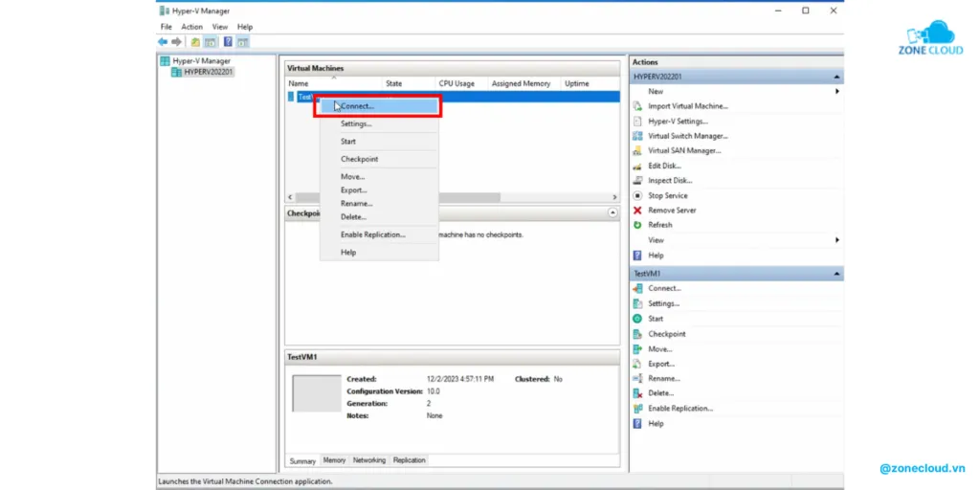This screenshot has height=490, width=980.
Task: Click Export under TestVM1 in Actions pane
Action: pos(661,364)
